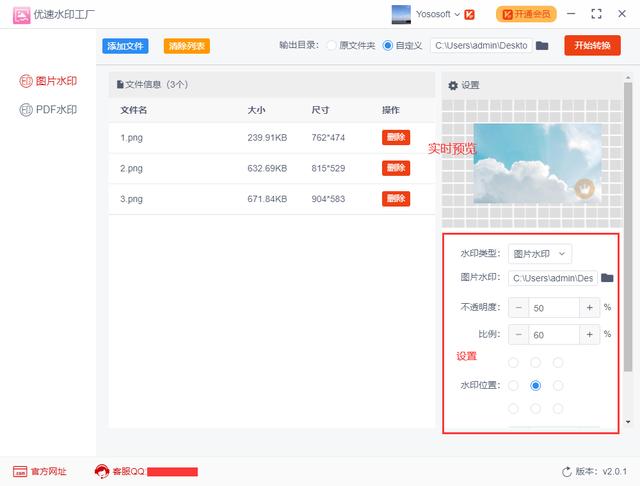This screenshot has height=486, width=640.
Task: Click the 图片水印 sidebar stamp icon
Action: tap(26, 81)
